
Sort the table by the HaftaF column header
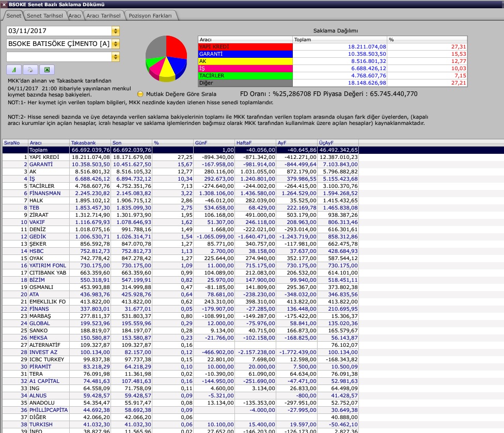[x=256, y=143]
